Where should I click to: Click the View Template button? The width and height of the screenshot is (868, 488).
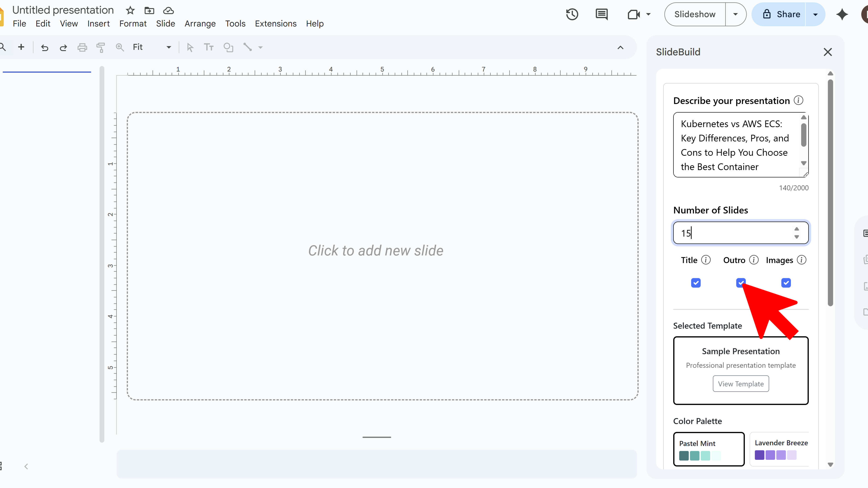[x=741, y=384]
